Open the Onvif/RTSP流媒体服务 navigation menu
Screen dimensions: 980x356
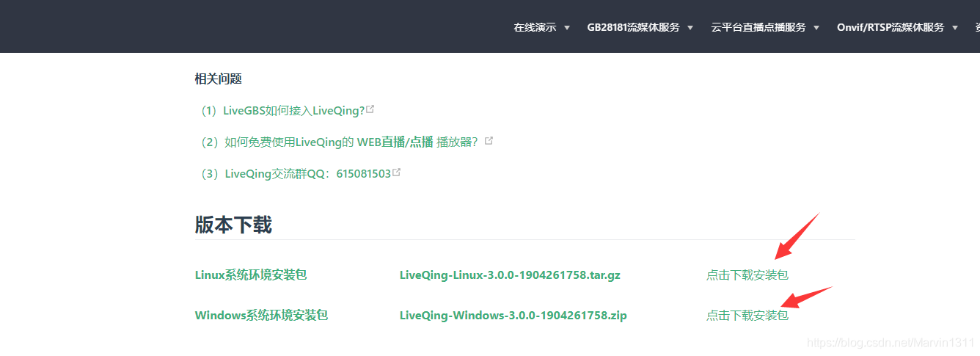coord(890,27)
